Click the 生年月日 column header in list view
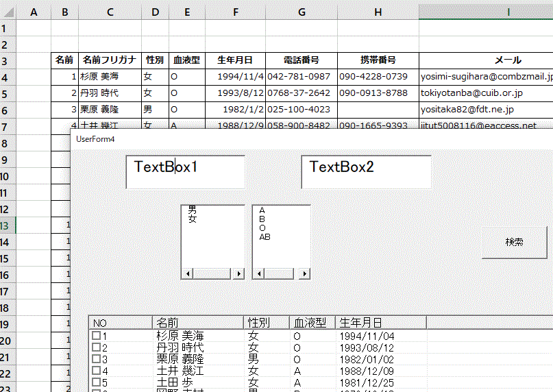Image resolution: width=553 pixels, height=392 pixels. pyautogui.click(x=380, y=323)
